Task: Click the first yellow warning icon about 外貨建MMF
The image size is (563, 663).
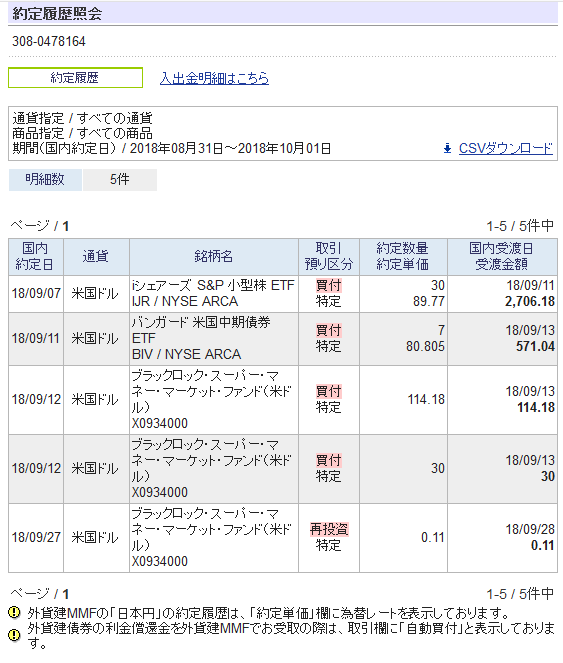Action: 14,612
